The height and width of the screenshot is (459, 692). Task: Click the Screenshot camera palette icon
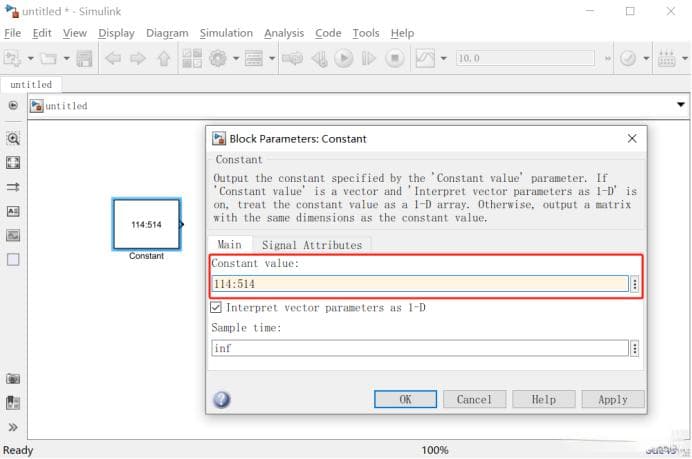click(13, 379)
